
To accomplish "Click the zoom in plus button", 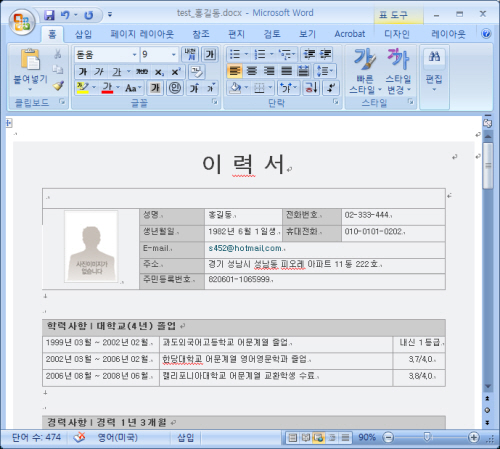I will tap(474, 437).
